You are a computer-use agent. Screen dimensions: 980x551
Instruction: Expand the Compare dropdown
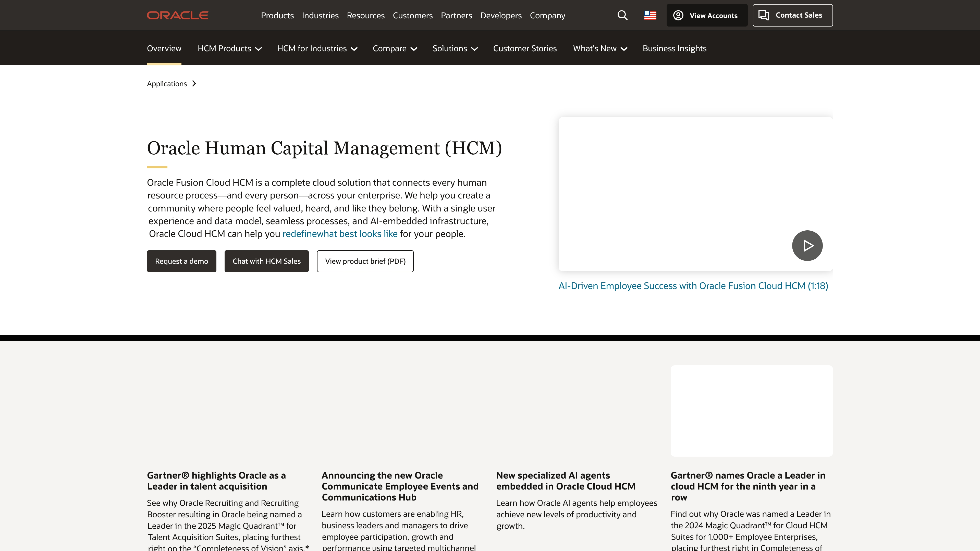(x=395, y=48)
